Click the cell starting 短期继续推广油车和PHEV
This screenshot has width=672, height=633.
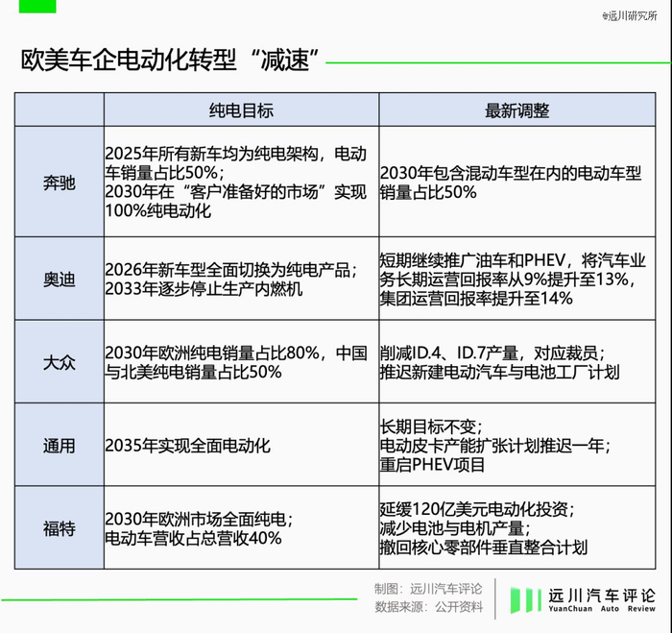(516, 279)
